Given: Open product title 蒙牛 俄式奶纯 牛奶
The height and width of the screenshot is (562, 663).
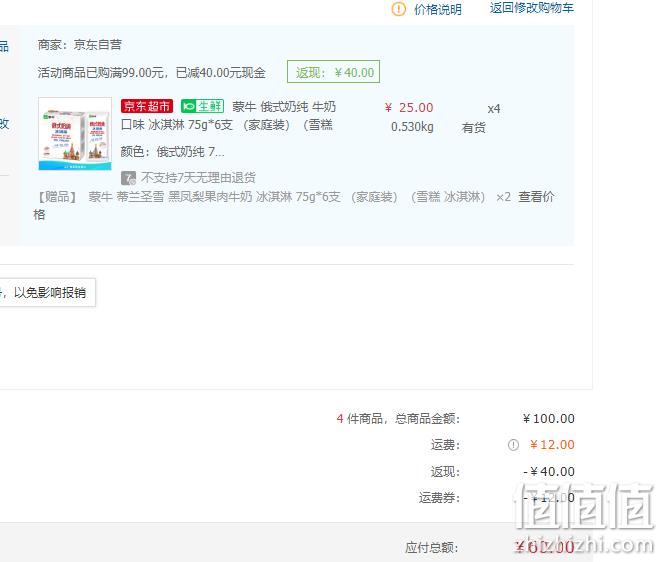Looking at the screenshot, I should point(284,107).
